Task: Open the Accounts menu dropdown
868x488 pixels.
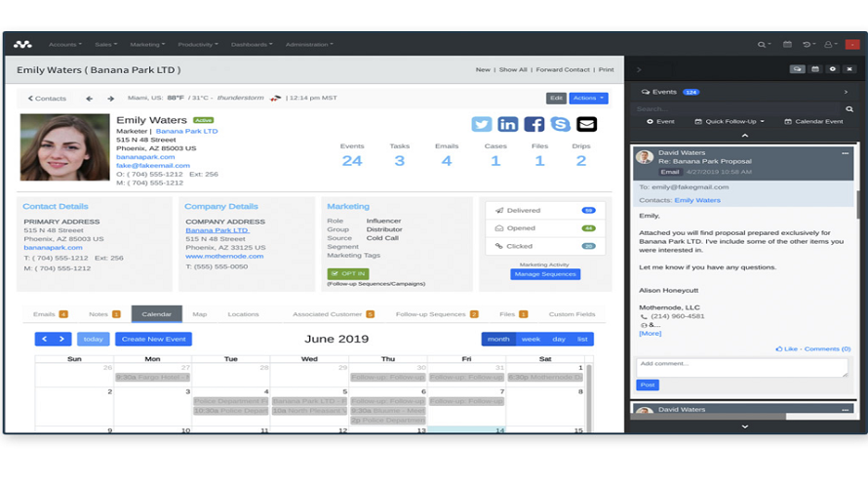Action: tap(64, 44)
